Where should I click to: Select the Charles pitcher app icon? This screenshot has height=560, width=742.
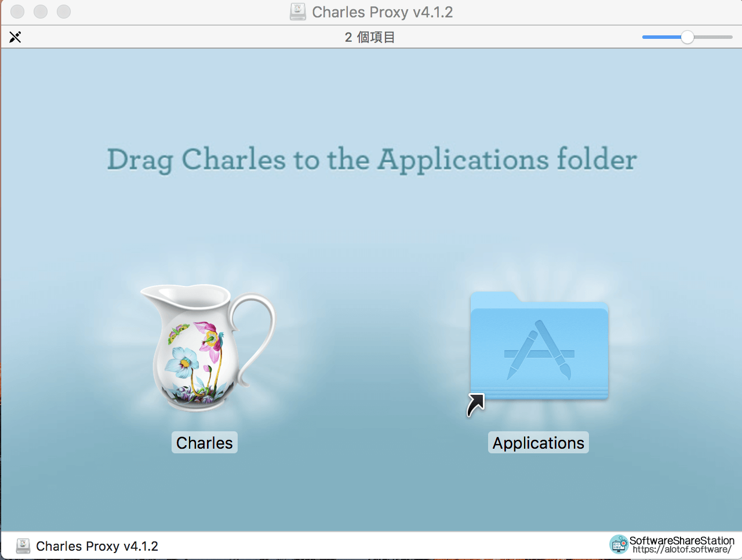[208, 348]
